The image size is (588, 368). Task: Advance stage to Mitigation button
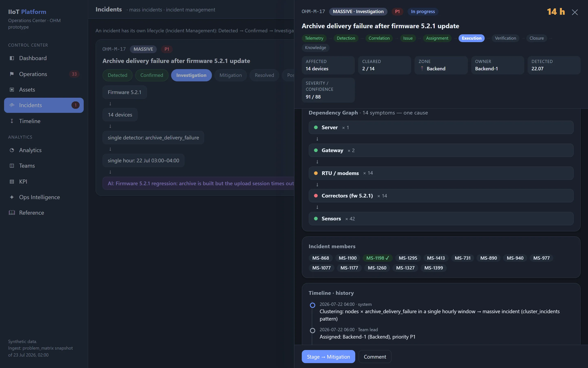point(328,357)
